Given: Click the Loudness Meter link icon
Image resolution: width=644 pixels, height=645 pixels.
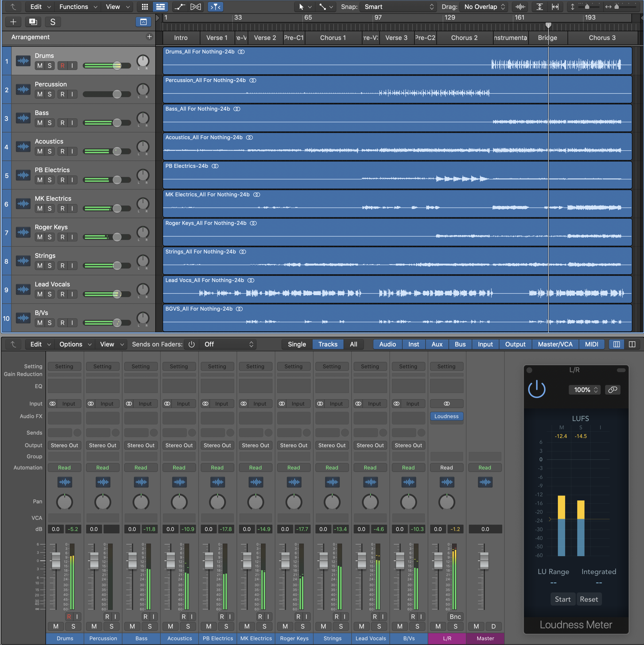Looking at the screenshot, I should pos(613,390).
